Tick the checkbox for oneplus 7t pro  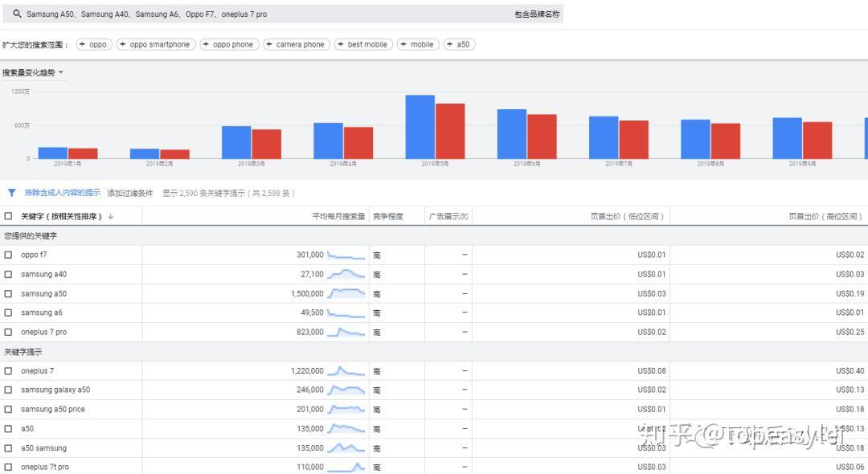[x=8, y=467]
